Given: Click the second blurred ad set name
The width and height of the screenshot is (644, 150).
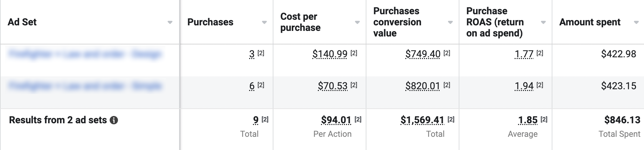Looking at the screenshot, I should (85, 86).
